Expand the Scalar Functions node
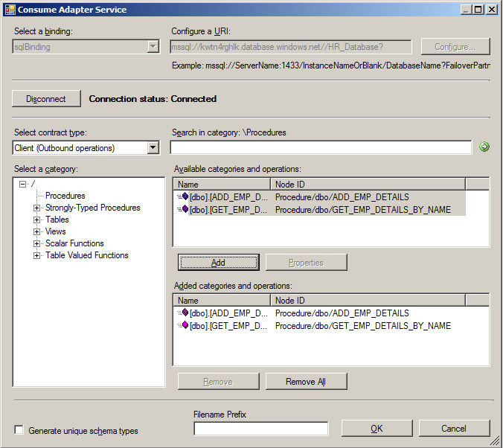Image resolution: width=503 pixels, height=448 pixels. (x=36, y=243)
